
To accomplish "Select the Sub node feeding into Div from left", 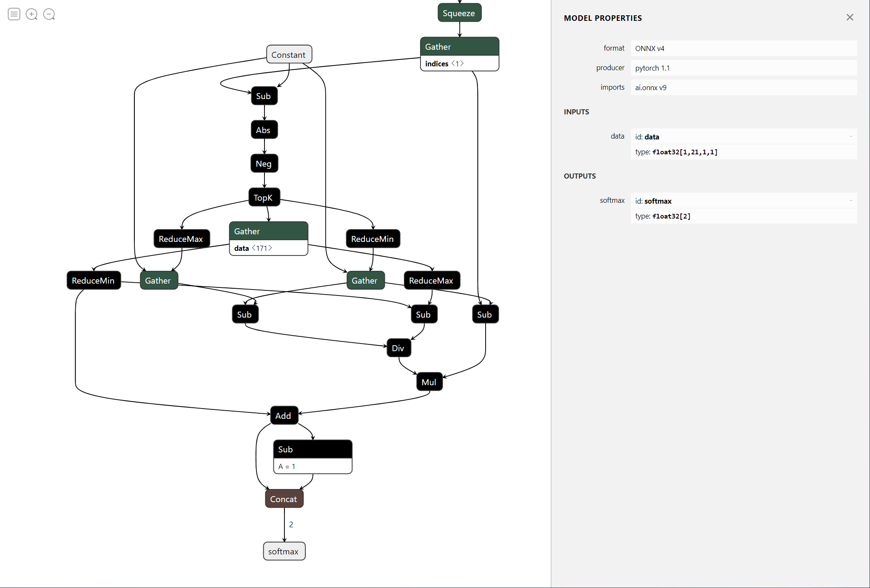I will [x=245, y=314].
